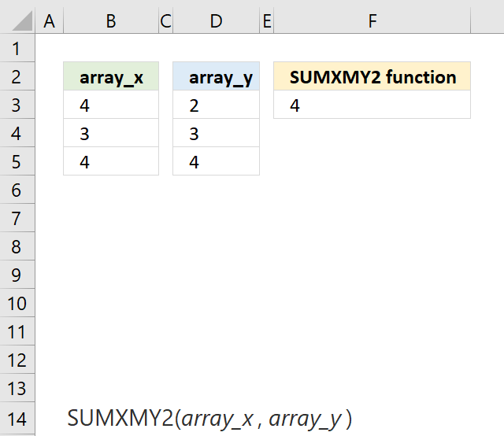Select row 14 header

(17, 419)
